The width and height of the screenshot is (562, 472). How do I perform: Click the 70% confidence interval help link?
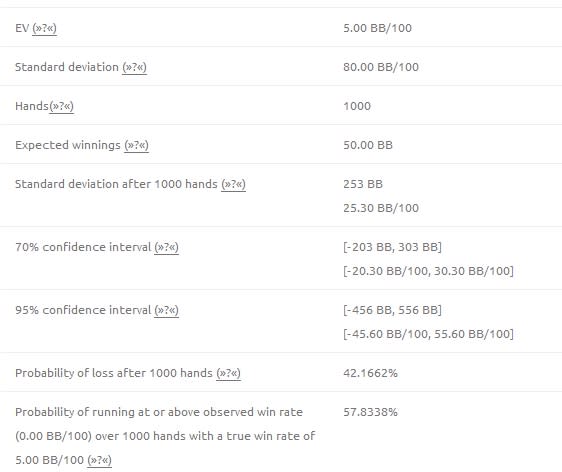[166, 247]
